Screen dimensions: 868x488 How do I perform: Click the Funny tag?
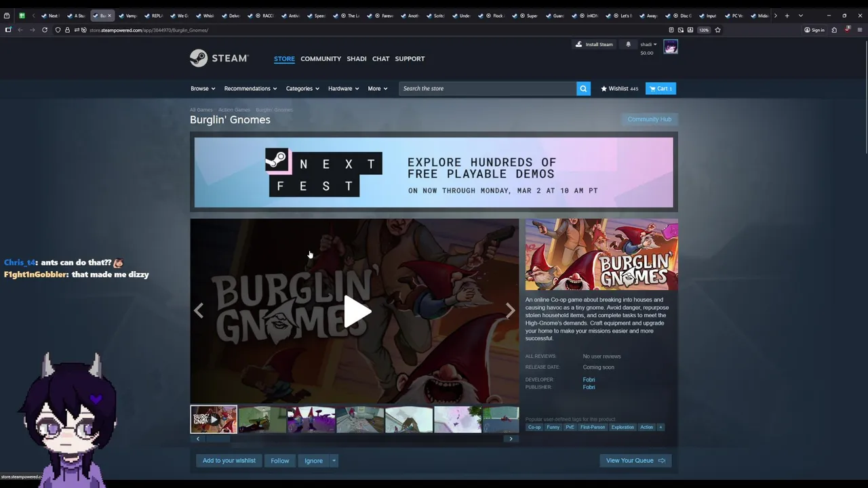(x=553, y=427)
